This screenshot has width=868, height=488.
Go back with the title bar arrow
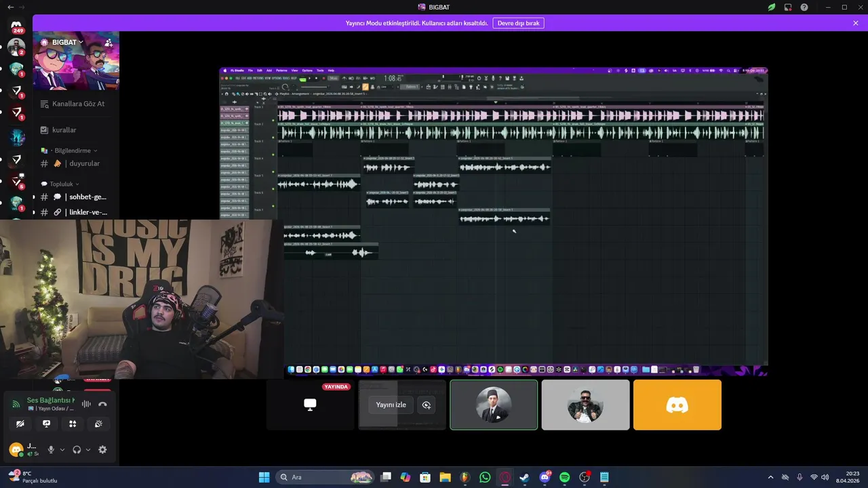pyautogui.click(x=9, y=7)
